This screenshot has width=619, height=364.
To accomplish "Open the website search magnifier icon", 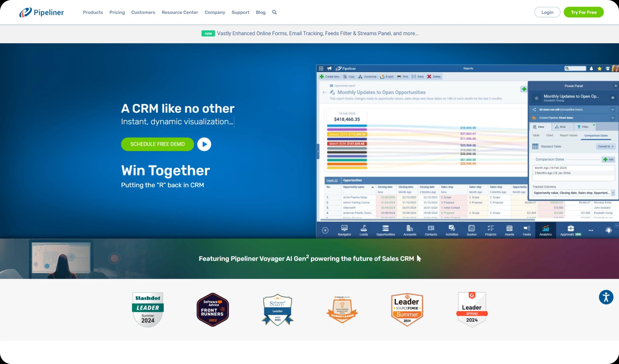I will tap(274, 12).
